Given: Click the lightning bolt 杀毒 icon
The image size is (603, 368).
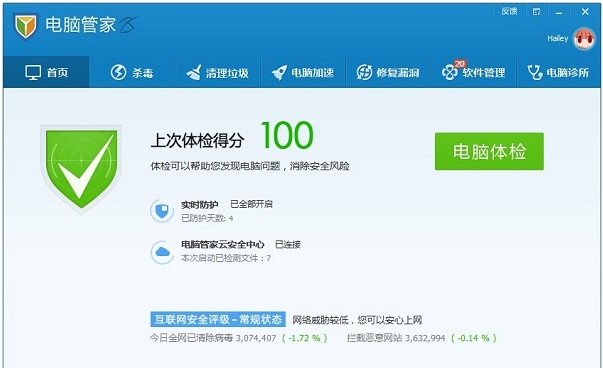Looking at the screenshot, I should click(118, 72).
